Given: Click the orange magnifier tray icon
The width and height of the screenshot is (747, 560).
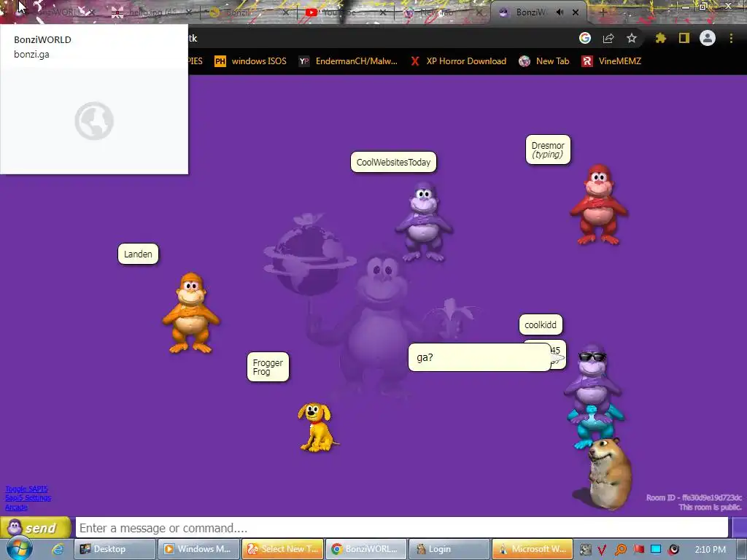Looking at the screenshot, I should (x=620, y=550).
